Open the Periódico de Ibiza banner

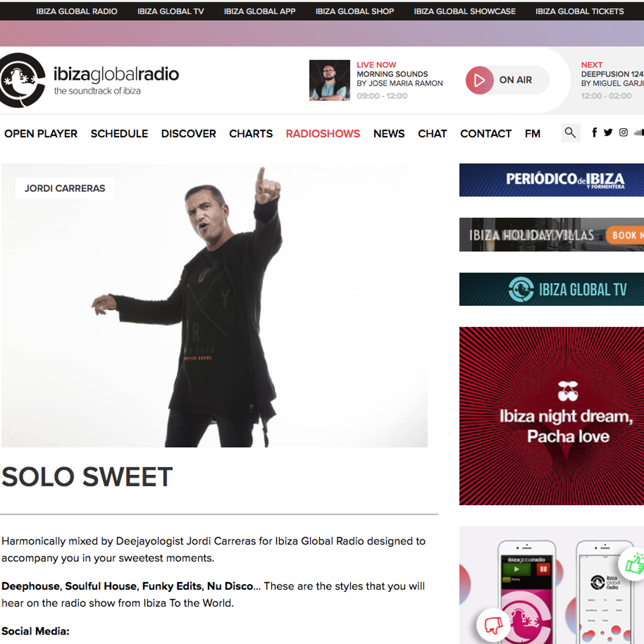click(x=551, y=180)
